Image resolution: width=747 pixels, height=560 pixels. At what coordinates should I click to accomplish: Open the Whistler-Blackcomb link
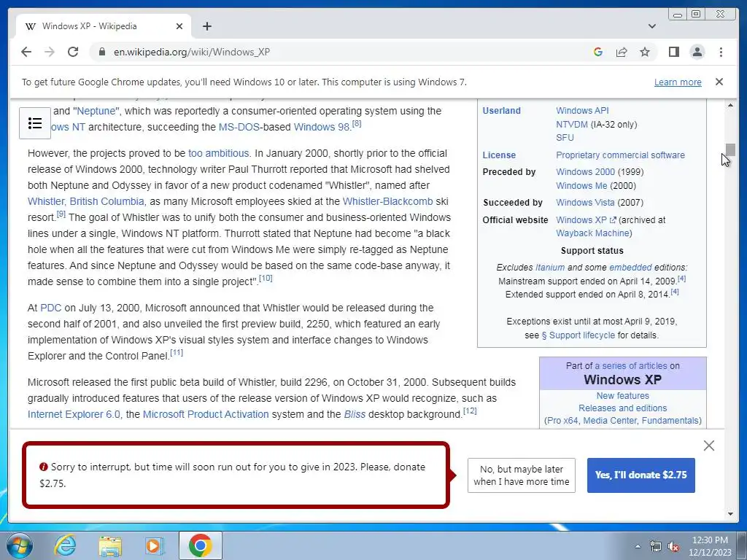pyautogui.click(x=388, y=201)
